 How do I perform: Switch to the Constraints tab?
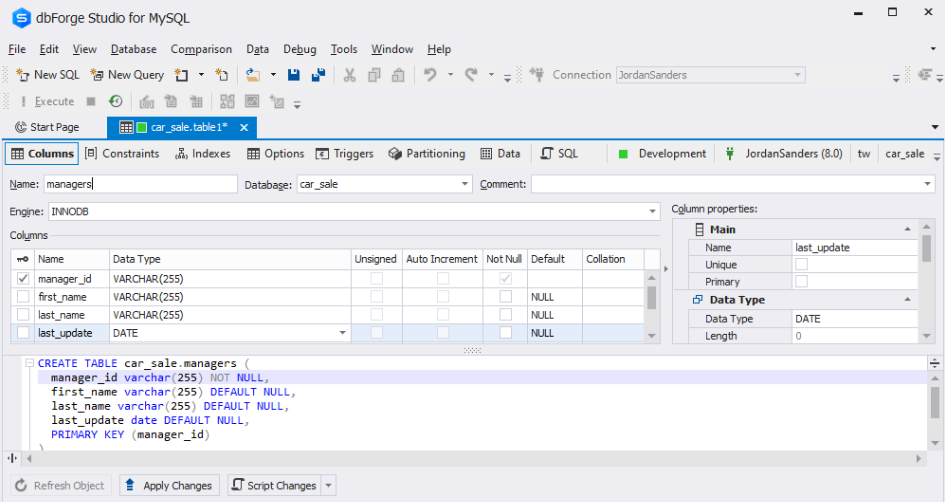122,154
